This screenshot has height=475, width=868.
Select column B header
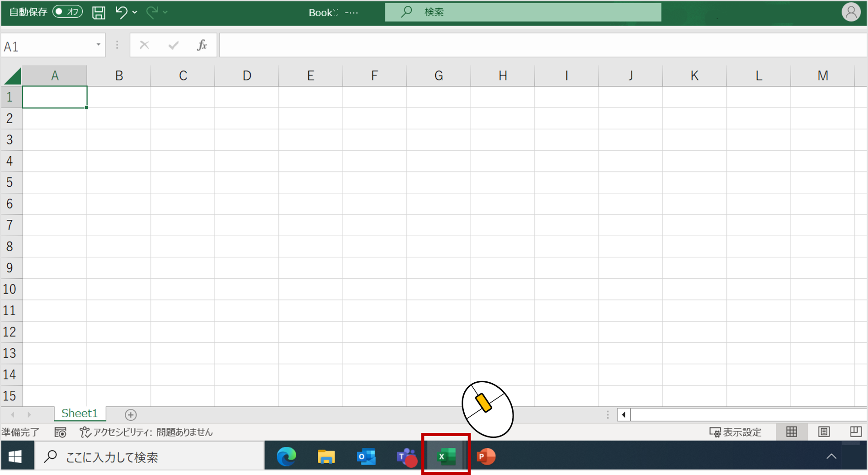[119, 76]
